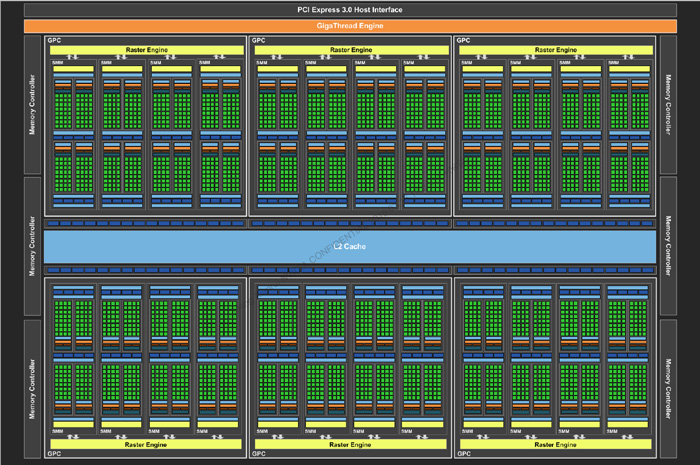Select Raster Engine in the top-right GPC
Screen dimensions: 700x465
click(x=553, y=50)
